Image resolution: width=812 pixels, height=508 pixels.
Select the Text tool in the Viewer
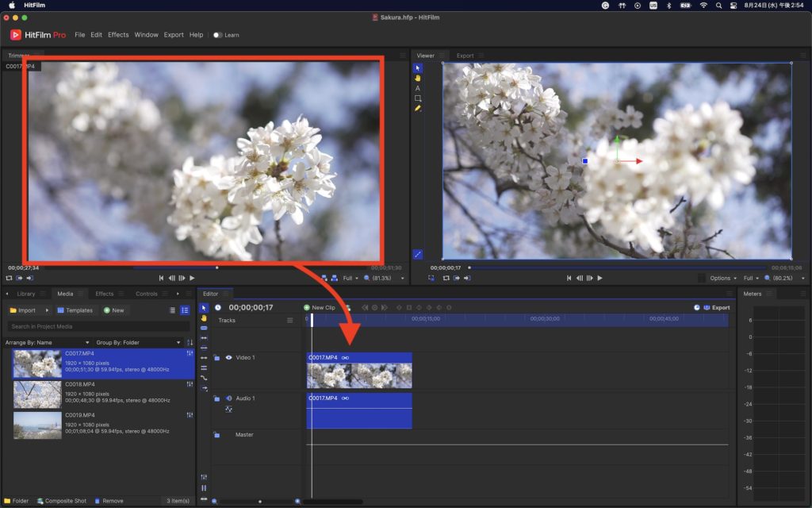(x=418, y=88)
